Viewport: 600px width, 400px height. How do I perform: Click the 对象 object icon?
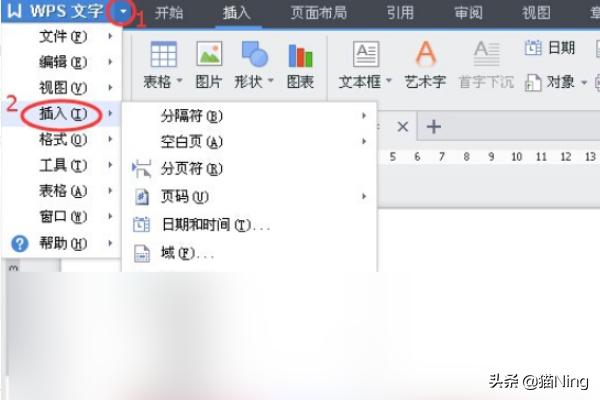[x=533, y=82]
